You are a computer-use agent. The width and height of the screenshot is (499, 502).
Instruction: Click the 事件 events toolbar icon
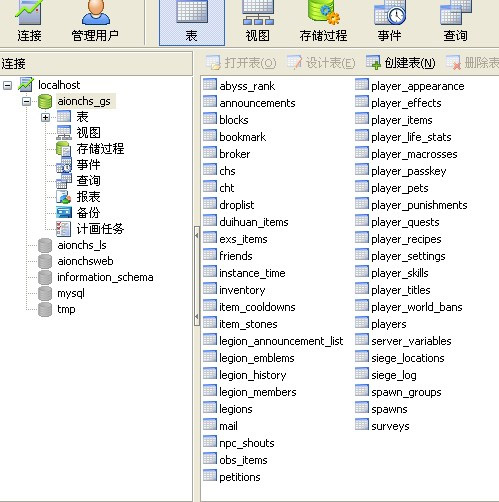pos(389,22)
